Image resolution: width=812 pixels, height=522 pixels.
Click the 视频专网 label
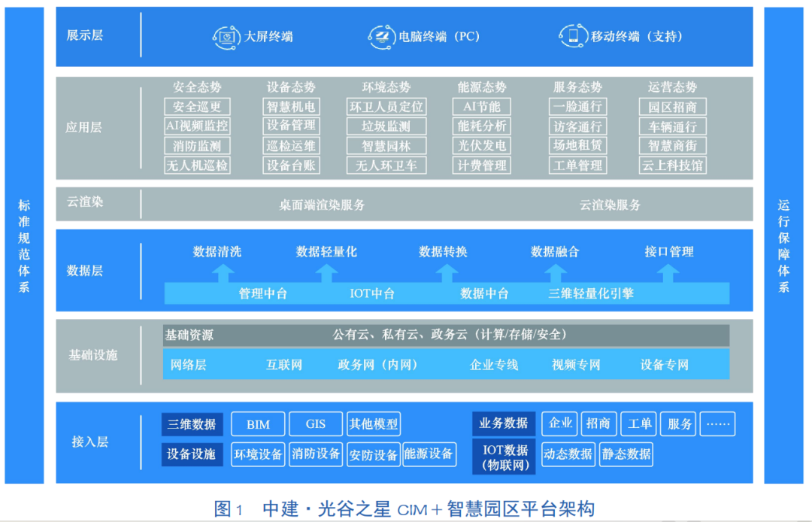pos(576,365)
